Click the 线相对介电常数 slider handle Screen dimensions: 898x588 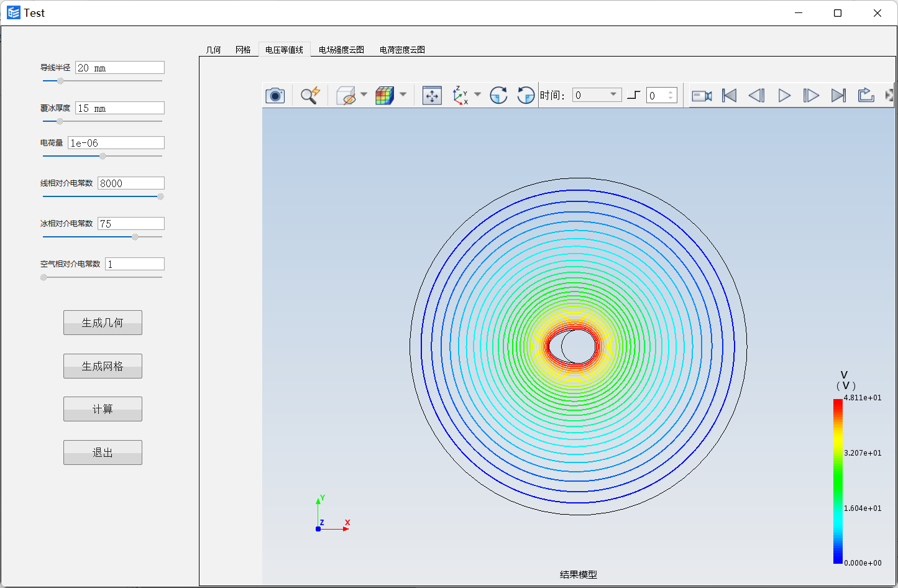click(160, 196)
